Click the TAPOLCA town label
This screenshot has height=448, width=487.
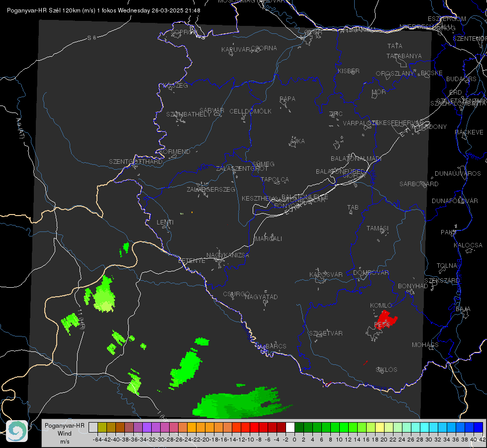coord(275,180)
